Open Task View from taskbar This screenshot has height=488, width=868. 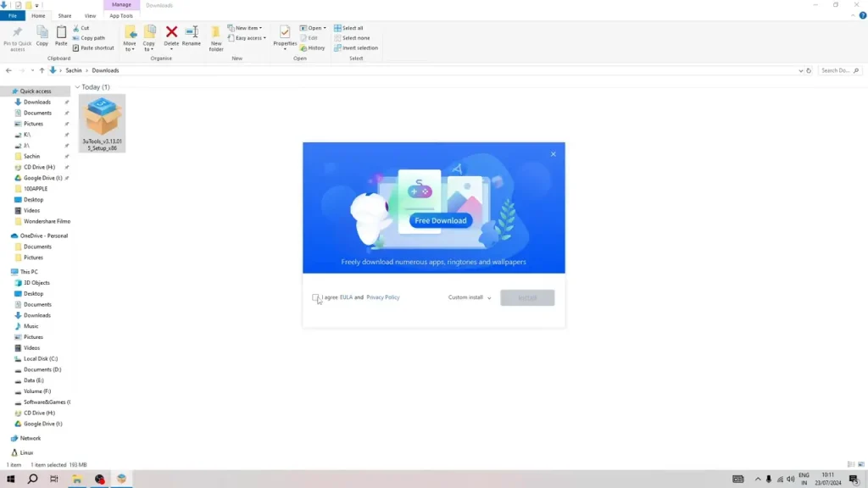tap(53, 480)
